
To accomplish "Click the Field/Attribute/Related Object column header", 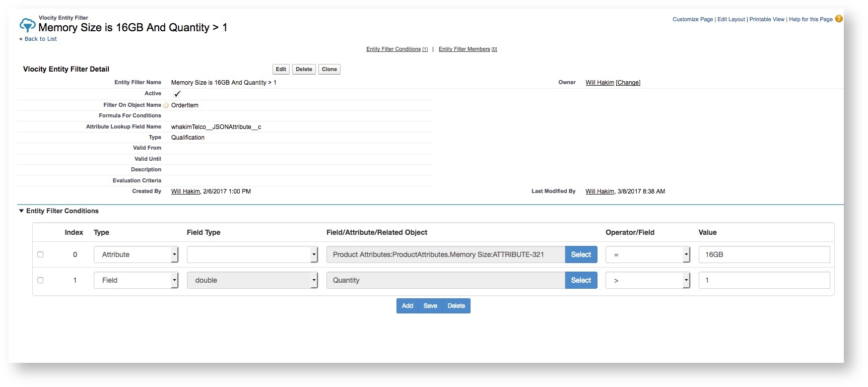I will tap(377, 232).
